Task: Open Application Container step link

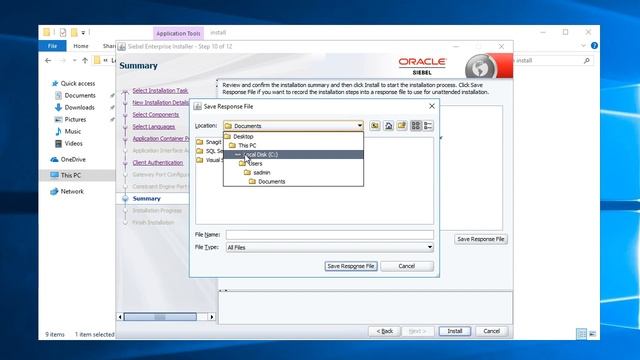Action: (x=161, y=139)
